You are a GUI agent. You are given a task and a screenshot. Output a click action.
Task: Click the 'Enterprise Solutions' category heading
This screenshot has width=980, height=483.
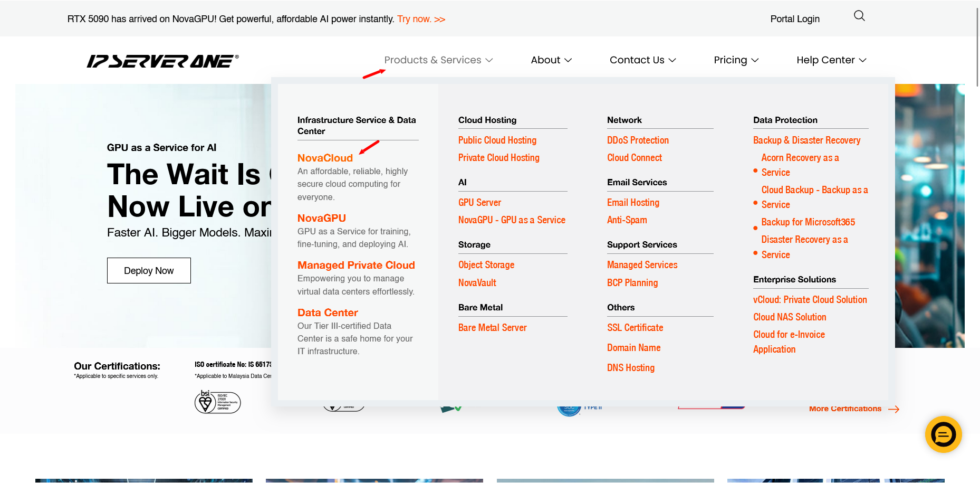[x=794, y=279]
